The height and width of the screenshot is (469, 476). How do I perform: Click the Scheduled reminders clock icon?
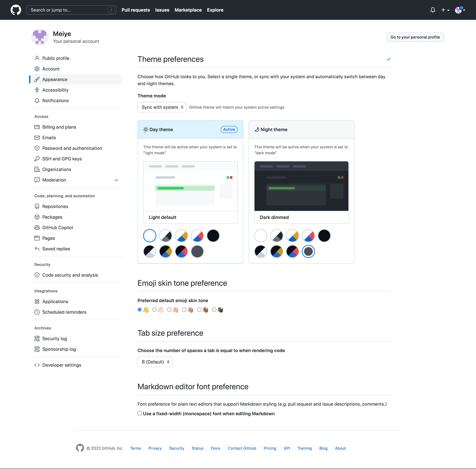click(37, 312)
